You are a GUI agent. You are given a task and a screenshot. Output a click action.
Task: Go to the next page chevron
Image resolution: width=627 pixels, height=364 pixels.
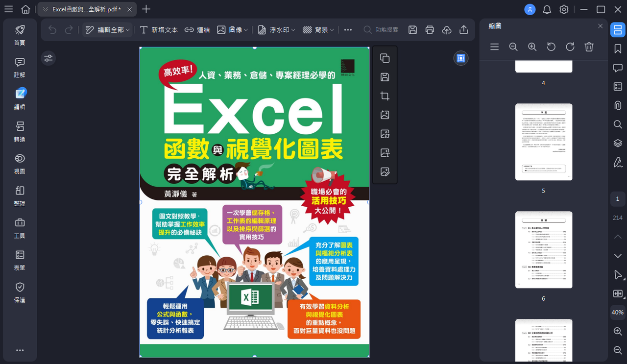coord(618,256)
